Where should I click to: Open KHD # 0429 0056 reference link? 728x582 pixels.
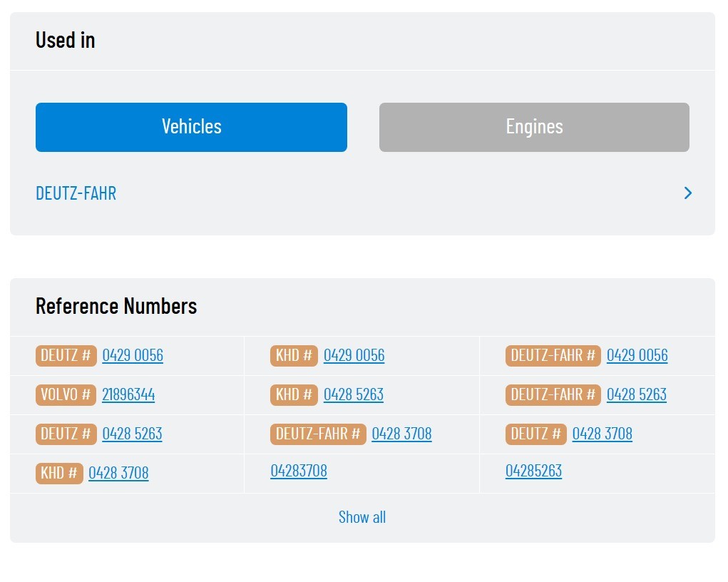coord(354,355)
